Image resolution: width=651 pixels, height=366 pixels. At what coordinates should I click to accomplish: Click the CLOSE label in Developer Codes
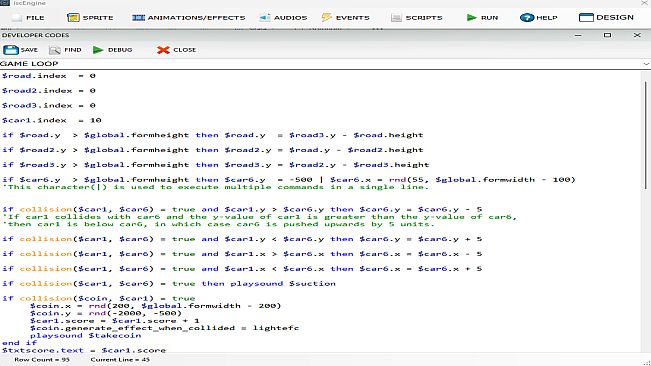pos(184,50)
